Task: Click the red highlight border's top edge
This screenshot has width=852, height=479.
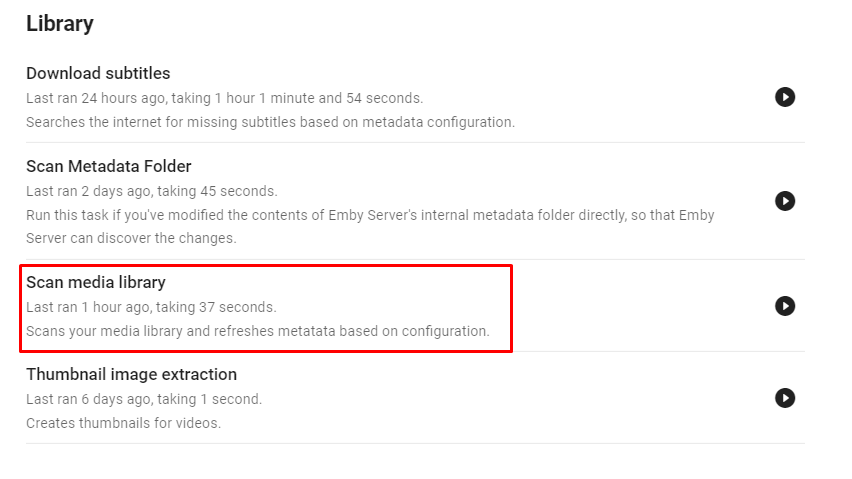Action: pos(265,265)
